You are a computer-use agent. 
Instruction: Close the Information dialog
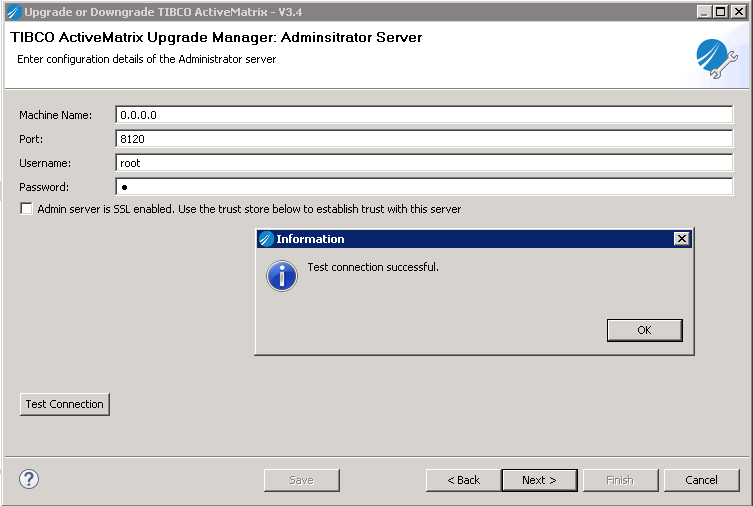pos(681,239)
